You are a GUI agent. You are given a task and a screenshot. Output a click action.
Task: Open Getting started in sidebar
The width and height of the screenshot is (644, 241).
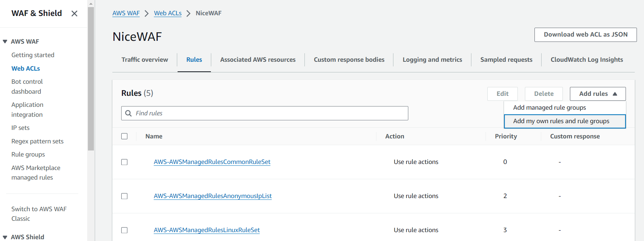click(x=33, y=55)
